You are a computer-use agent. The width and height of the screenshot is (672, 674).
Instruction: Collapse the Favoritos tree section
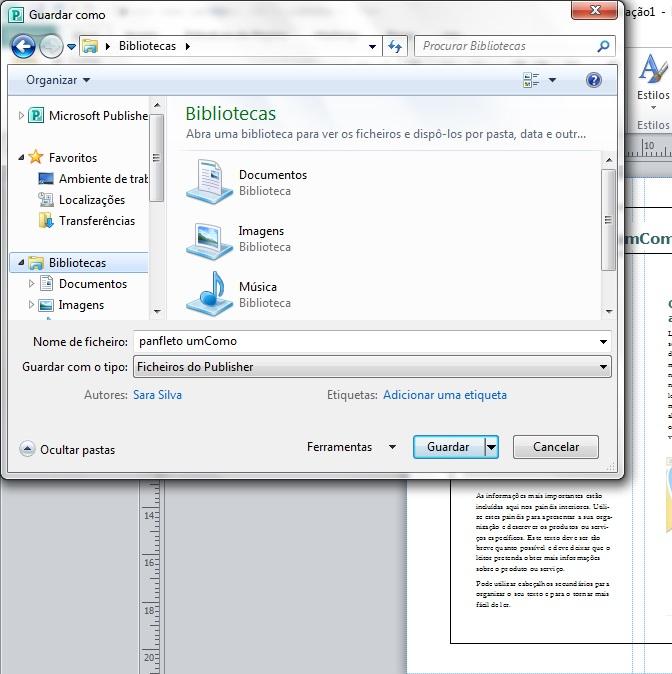point(22,157)
